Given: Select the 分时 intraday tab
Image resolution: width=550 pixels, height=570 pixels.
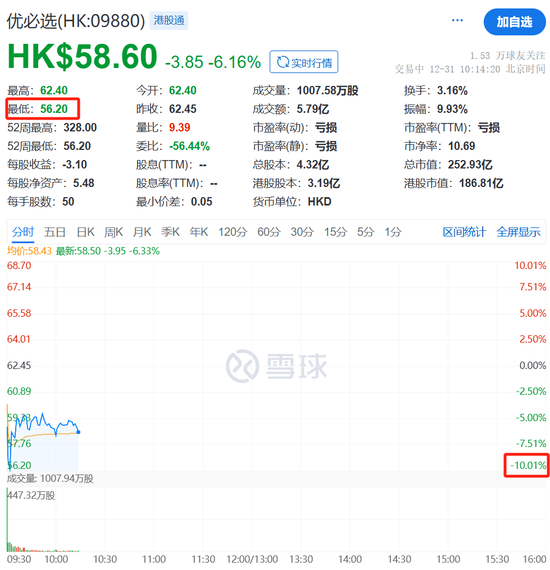Looking at the screenshot, I should 23,232.
